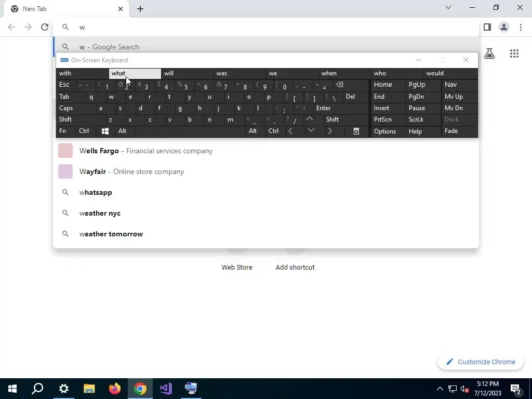
Task: Close the New Tab tab
Action: pyautogui.click(x=121, y=9)
